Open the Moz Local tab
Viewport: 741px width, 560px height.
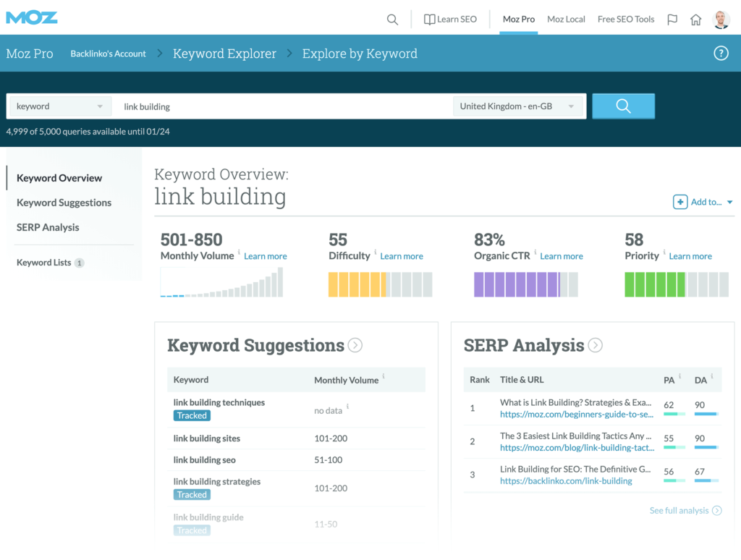click(565, 19)
